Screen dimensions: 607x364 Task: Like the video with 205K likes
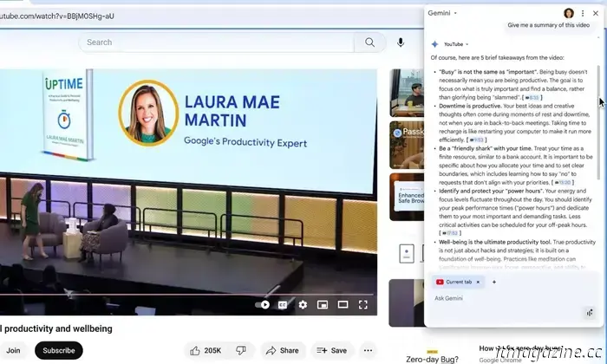click(206, 350)
